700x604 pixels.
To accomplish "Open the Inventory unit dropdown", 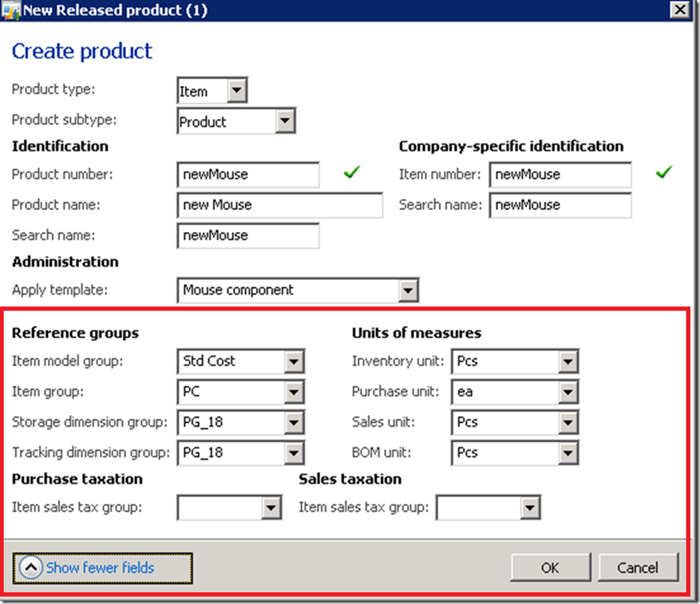I will [568, 361].
